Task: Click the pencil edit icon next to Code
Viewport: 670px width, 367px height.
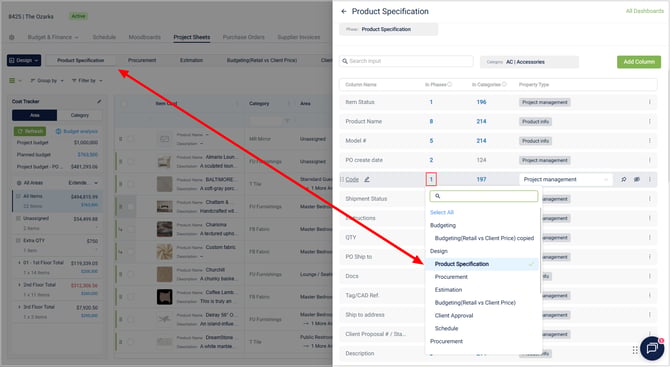Action: tap(367, 179)
